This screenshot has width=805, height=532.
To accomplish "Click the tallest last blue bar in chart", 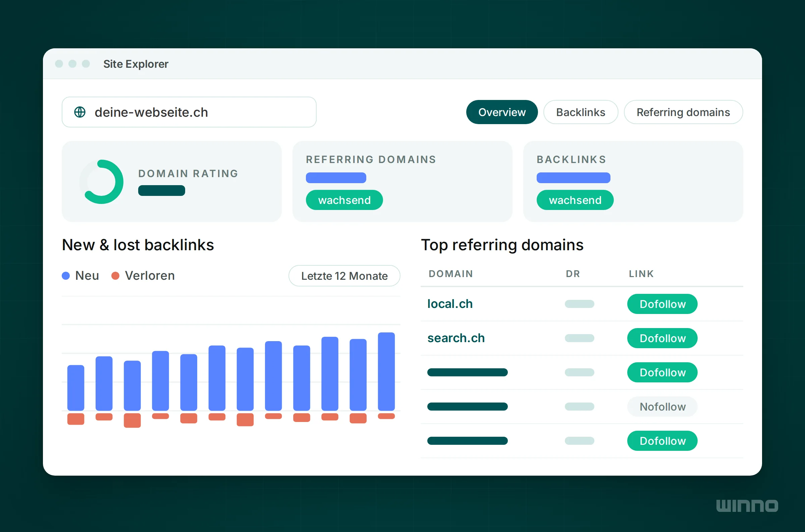I will [386, 372].
